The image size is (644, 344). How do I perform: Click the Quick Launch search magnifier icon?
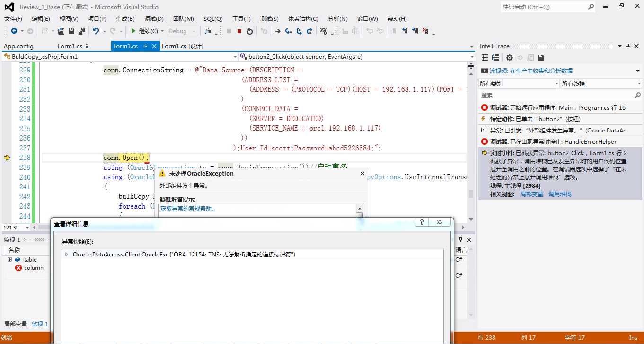[x=591, y=7]
